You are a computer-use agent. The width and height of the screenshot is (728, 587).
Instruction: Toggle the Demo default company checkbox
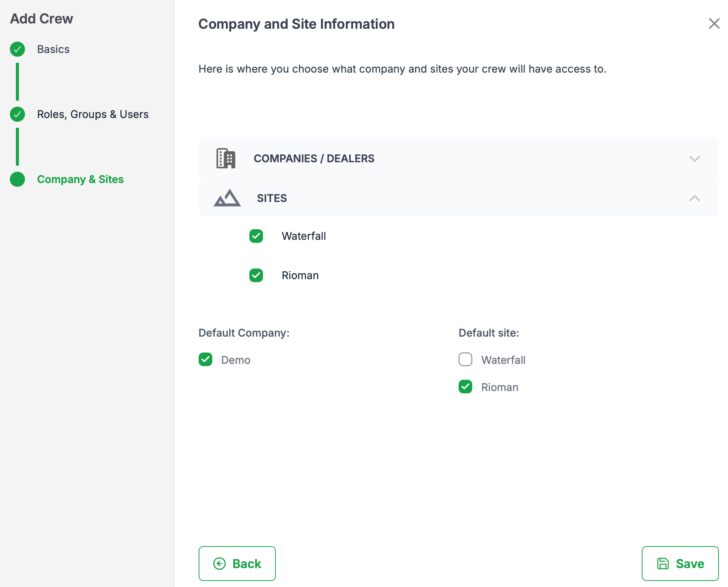(x=205, y=359)
